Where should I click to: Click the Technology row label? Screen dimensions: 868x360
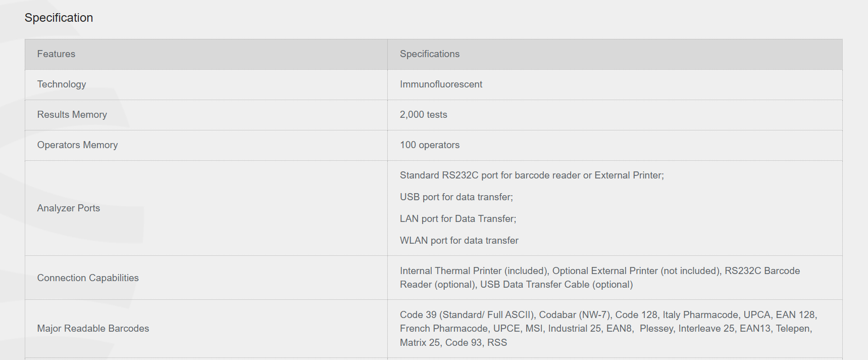tap(62, 84)
